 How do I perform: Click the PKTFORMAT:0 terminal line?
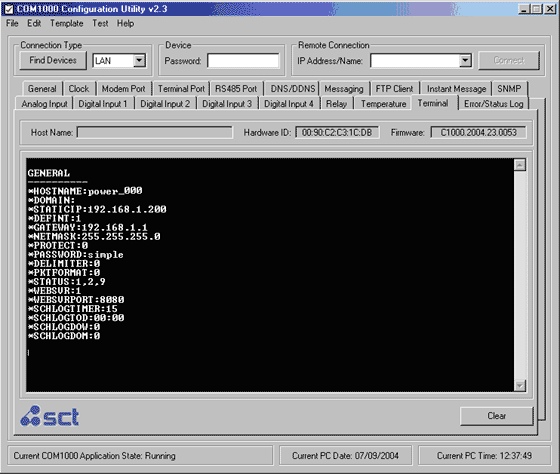coord(64,273)
